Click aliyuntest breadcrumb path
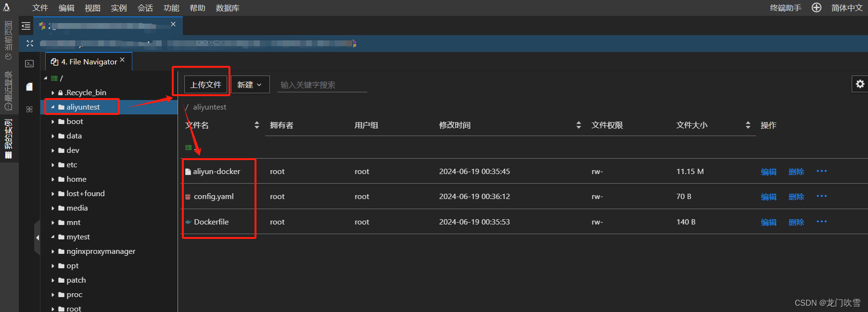 click(x=209, y=107)
